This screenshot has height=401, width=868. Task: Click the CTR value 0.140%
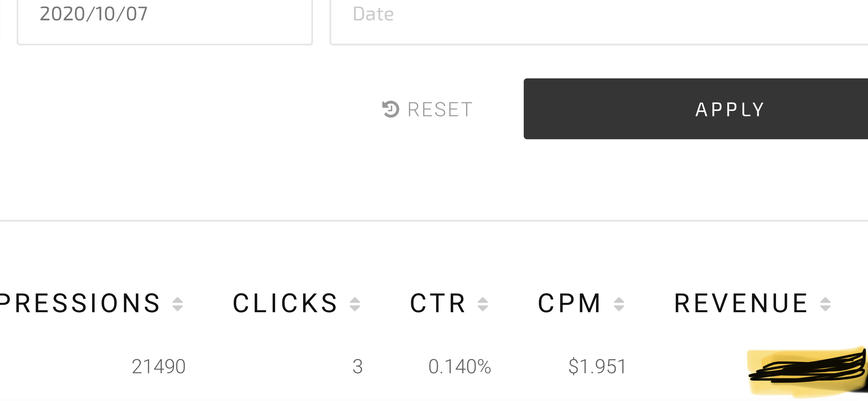click(x=460, y=367)
